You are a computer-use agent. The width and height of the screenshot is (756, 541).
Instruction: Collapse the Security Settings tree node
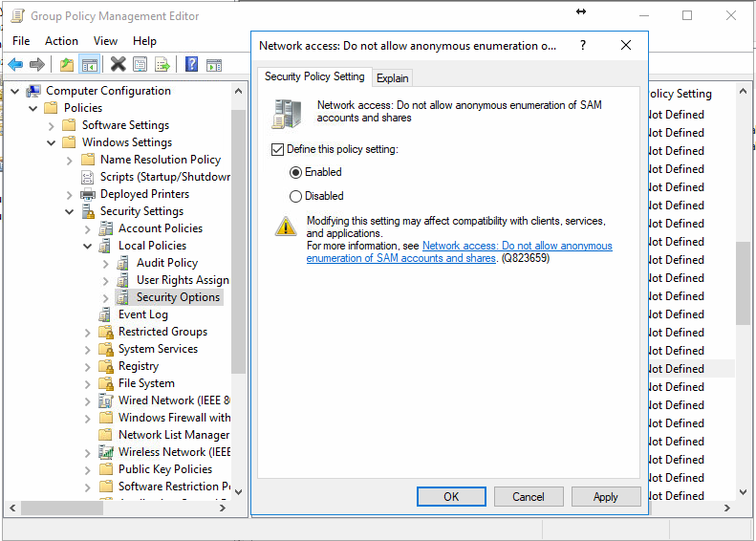(70, 211)
